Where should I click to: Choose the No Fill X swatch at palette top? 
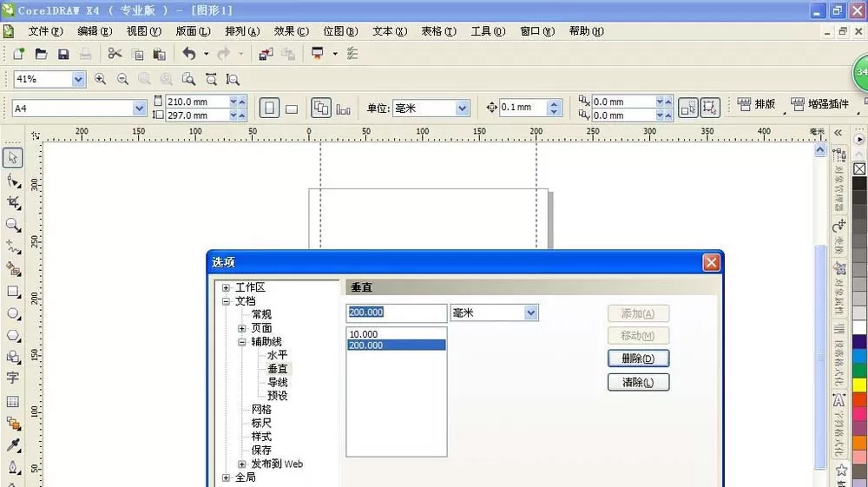click(859, 168)
